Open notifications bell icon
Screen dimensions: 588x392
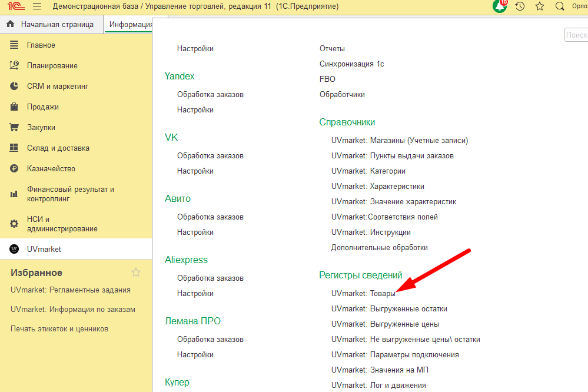(500, 6)
